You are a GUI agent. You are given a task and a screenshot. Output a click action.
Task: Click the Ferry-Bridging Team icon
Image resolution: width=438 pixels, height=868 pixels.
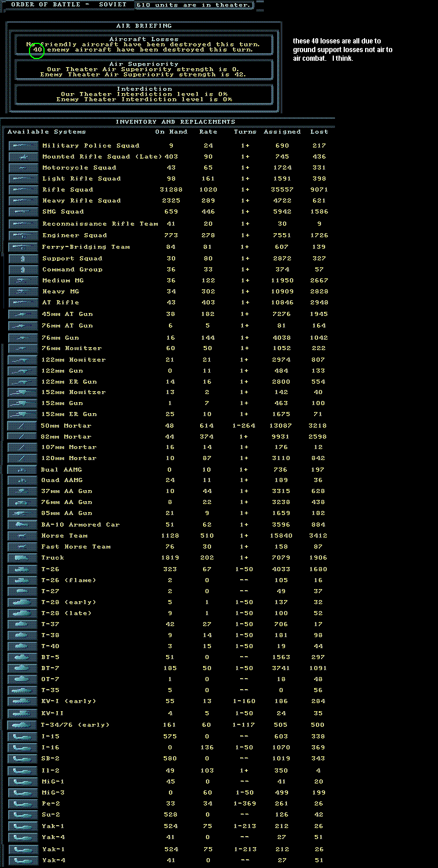(x=24, y=247)
